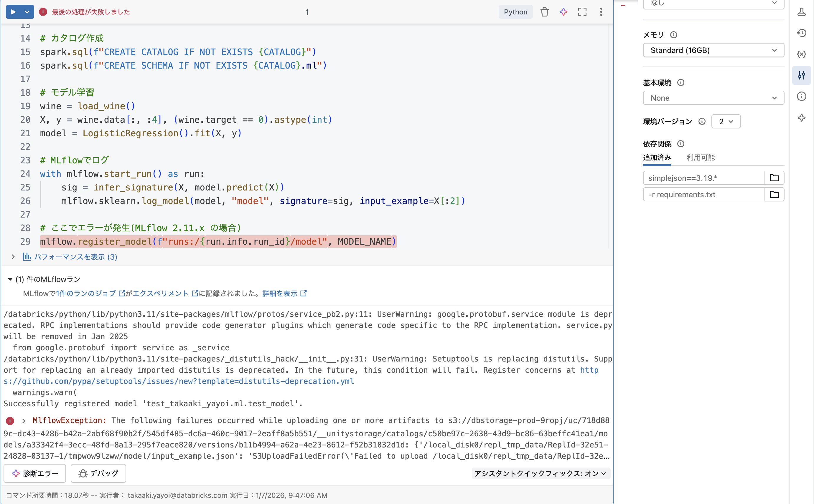Open the 基本環境 None dropdown
The width and height of the screenshot is (814, 504).
713,98
